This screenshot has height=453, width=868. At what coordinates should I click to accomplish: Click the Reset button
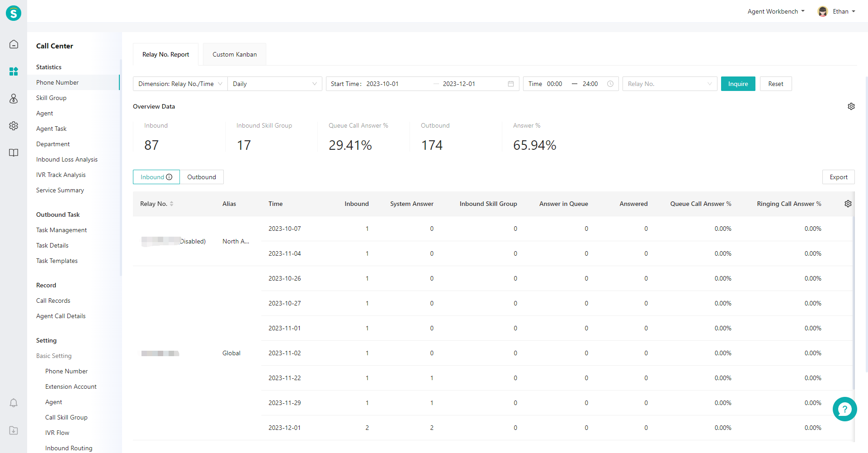776,84
